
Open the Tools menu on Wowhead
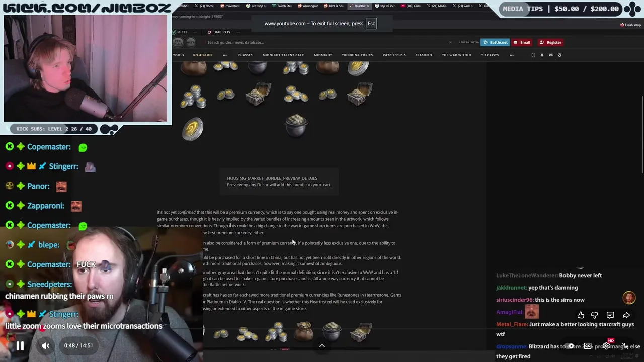tap(179, 55)
